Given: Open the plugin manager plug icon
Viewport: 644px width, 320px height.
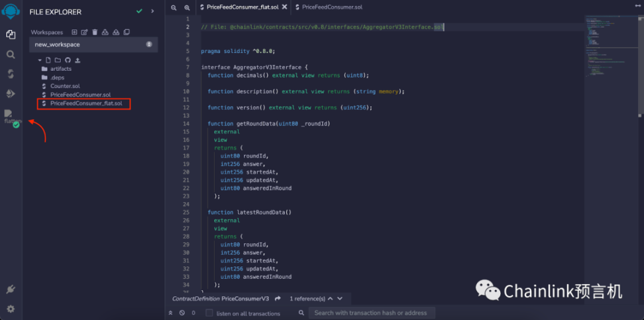Looking at the screenshot, I should (x=11, y=290).
